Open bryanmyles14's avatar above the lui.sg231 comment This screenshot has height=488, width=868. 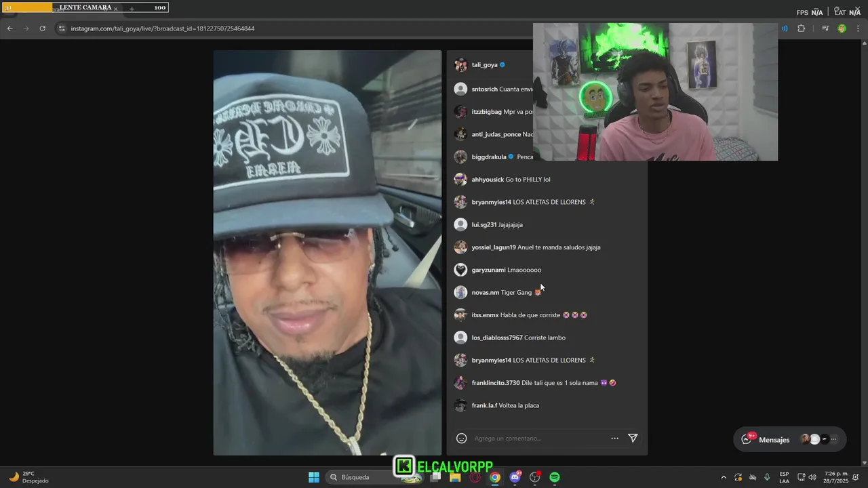(x=460, y=202)
